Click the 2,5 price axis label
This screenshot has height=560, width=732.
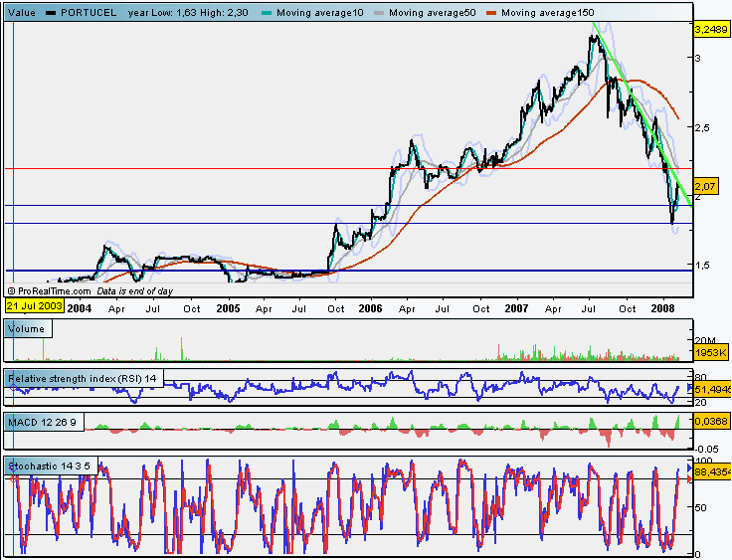click(x=702, y=127)
